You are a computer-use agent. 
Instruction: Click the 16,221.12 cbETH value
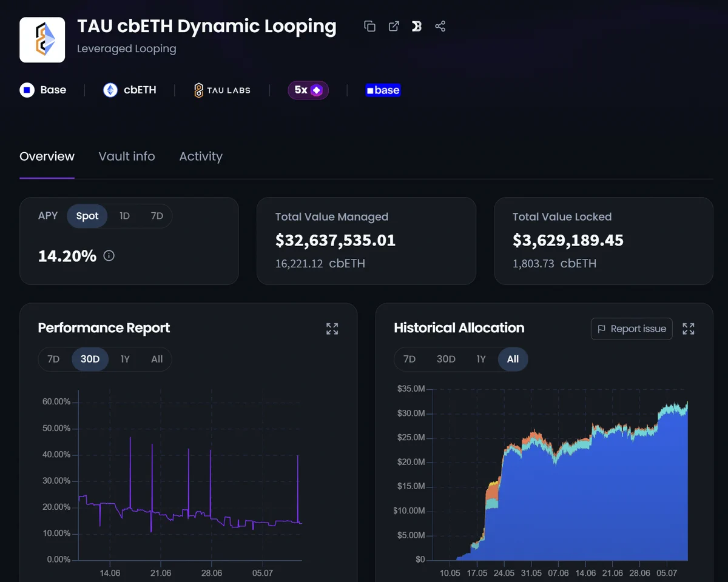tap(320, 264)
